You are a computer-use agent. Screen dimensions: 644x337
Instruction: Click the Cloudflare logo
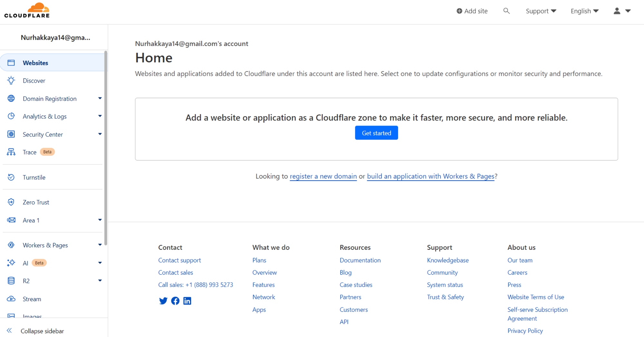(x=27, y=10)
